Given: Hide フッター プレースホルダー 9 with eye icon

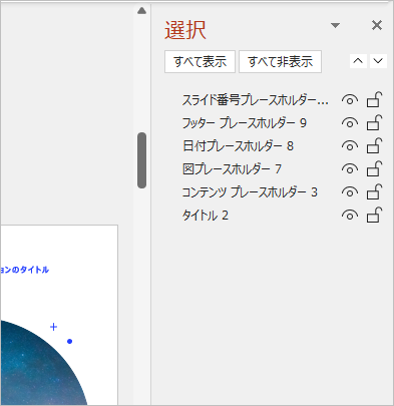Looking at the screenshot, I should click(x=350, y=123).
